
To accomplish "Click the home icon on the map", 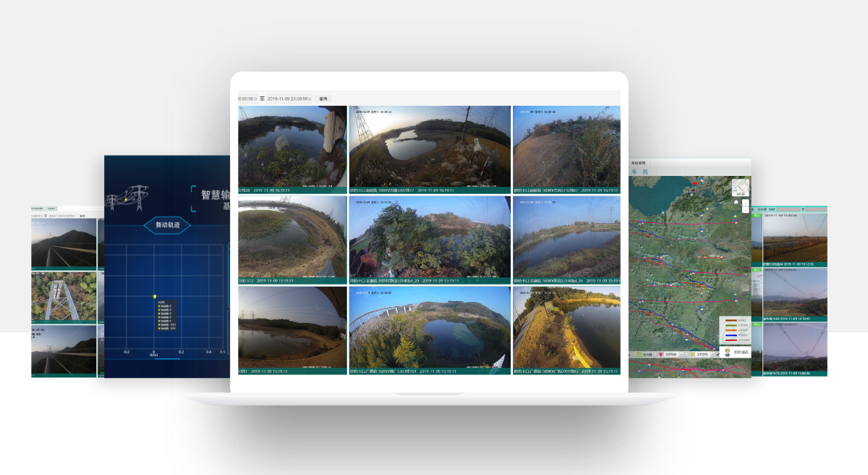I will tap(736, 203).
